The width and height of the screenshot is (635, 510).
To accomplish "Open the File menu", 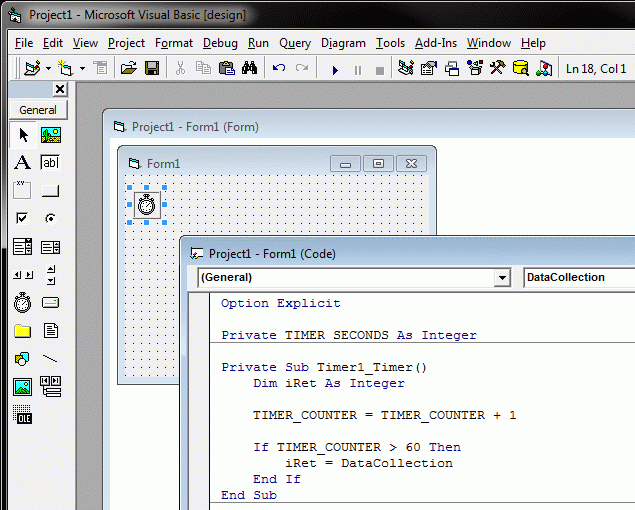I will coord(24,43).
